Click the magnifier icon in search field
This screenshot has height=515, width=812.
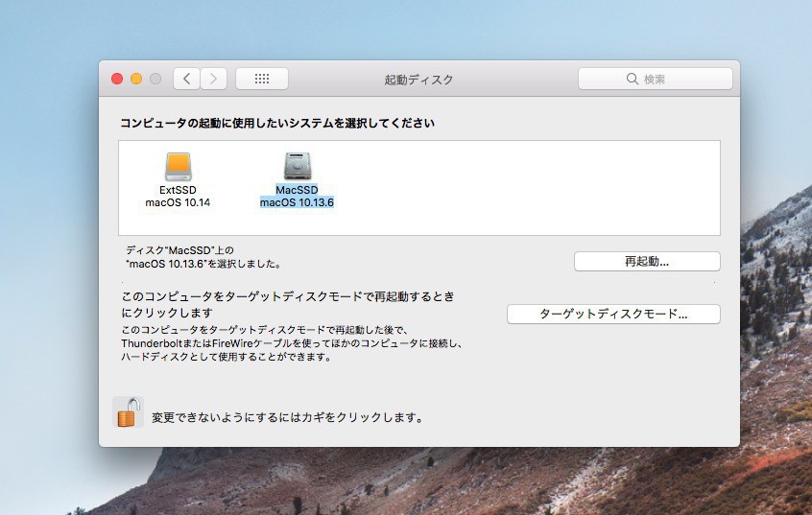(x=632, y=79)
